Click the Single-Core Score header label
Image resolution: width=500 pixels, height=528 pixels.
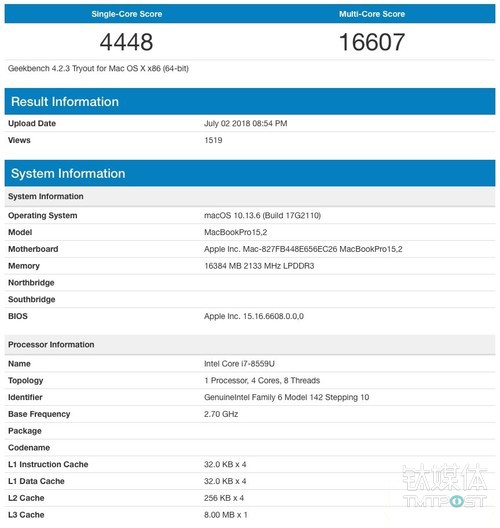click(x=127, y=14)
